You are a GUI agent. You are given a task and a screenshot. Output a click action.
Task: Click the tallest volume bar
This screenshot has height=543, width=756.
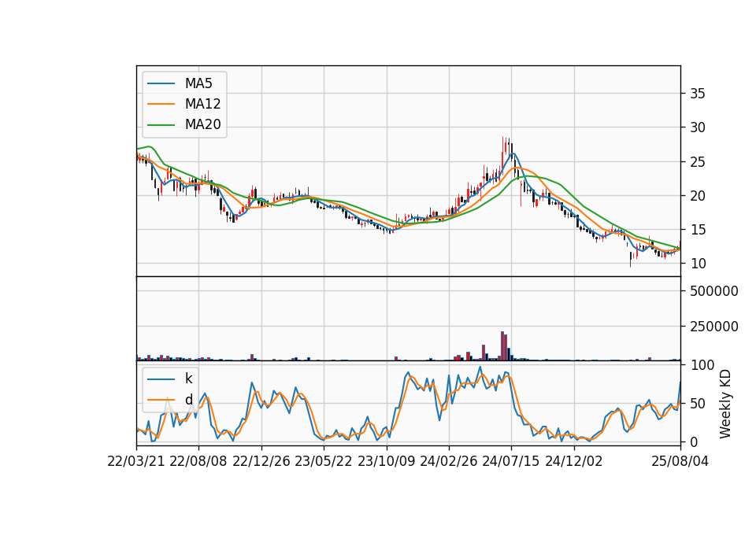pos(502,346)
